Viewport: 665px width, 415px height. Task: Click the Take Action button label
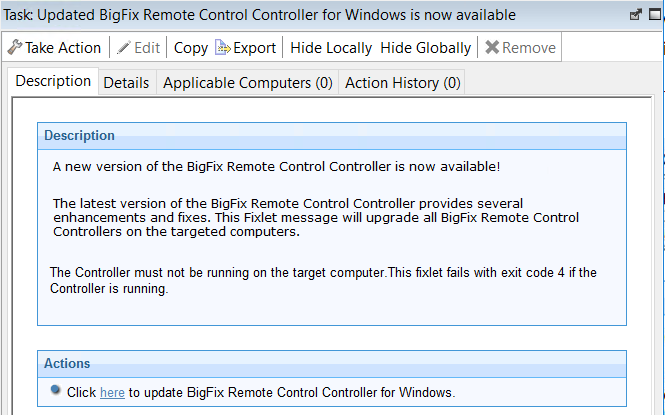[x=63, y=48]
